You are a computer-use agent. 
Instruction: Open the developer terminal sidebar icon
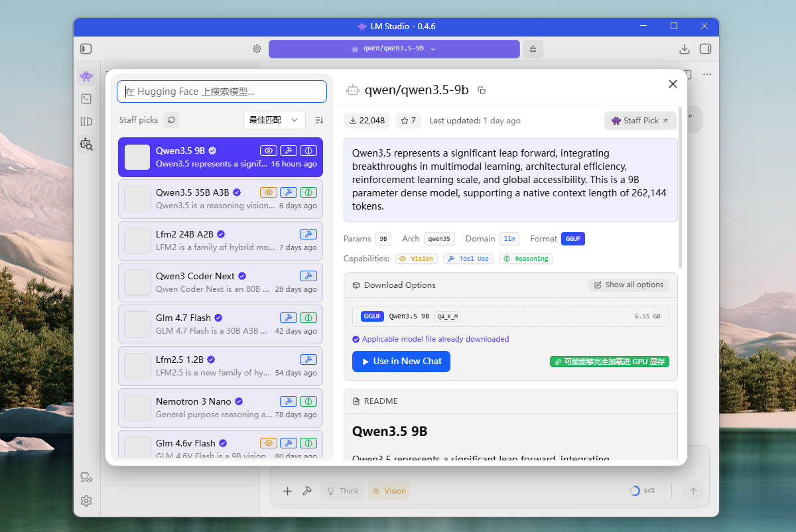click(86, 99)
